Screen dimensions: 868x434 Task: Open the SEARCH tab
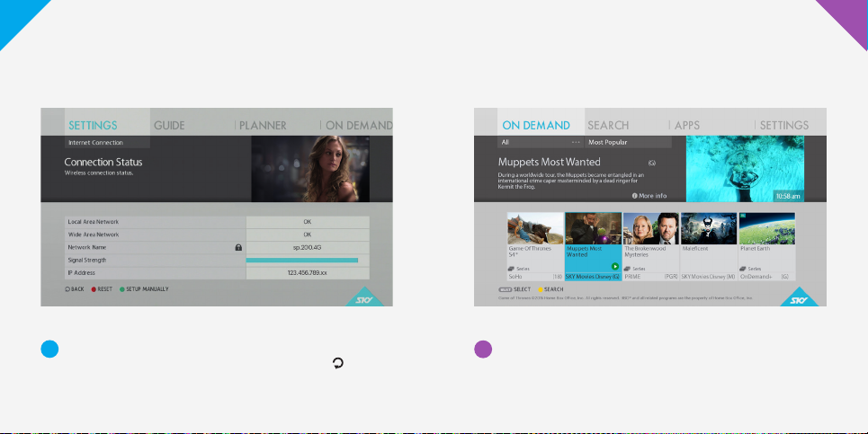(x=608, y=126)
